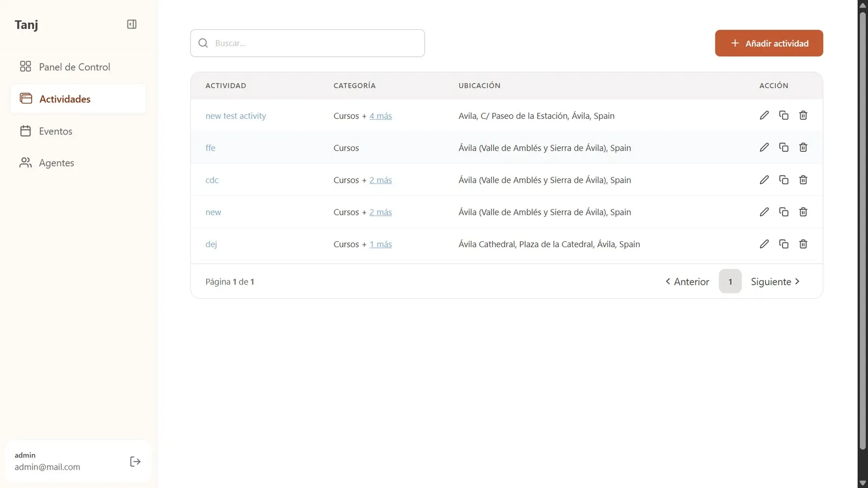
Task: Show '1 más' categories for dej
Action: pyautogui.click(x=380, y=244)
